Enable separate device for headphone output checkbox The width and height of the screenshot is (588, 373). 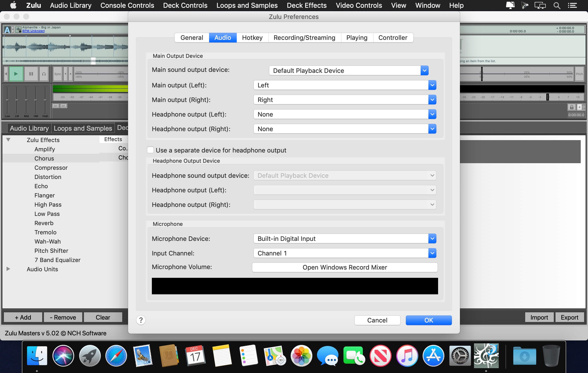pyautogui.click(x=150, y=150)
